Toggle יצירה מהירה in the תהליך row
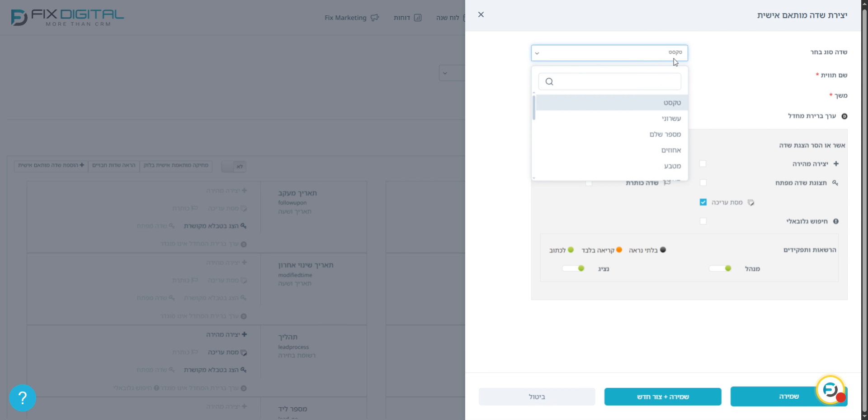Image resolution: width=868 pixels, height=420 pixels. click(x=226, y=334)
